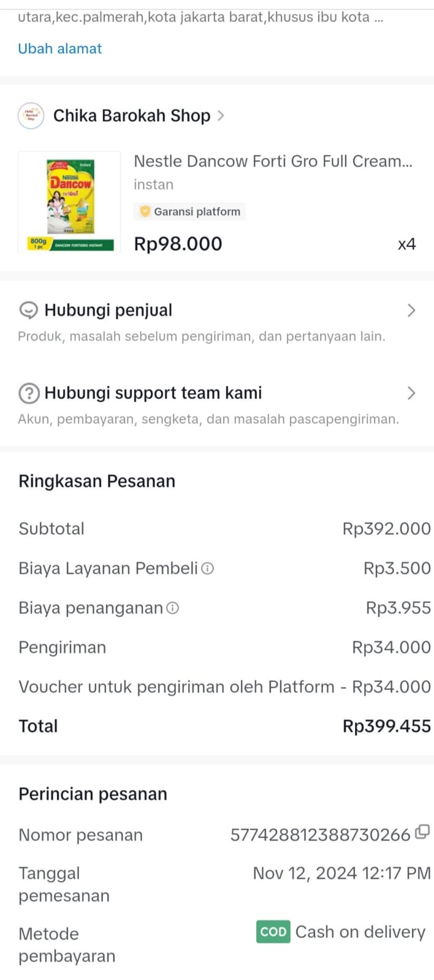Tap the Chika Barokah Shop logo icon
Image resolution: width=434 pixels, height=980 pixels.
click(x=31, y=116)
